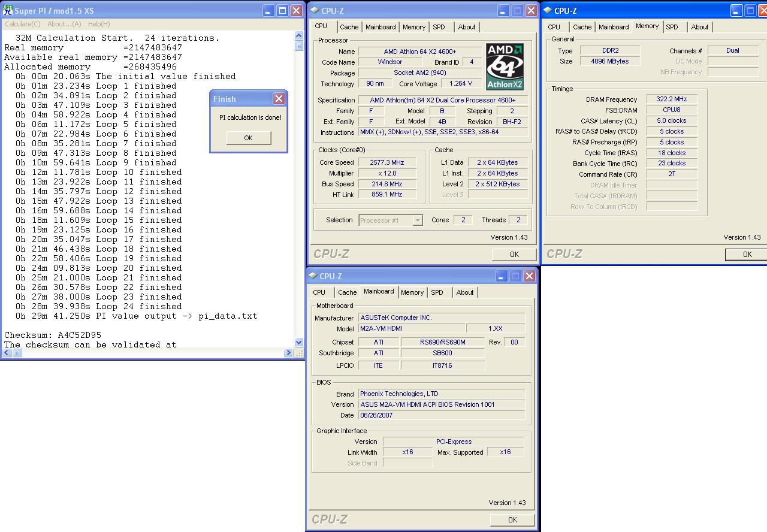Image resolution: width=767 pixels, height=532 pixels.
Task: Switch to Mainboard tab in CPU window
Action: coord(381,27)
